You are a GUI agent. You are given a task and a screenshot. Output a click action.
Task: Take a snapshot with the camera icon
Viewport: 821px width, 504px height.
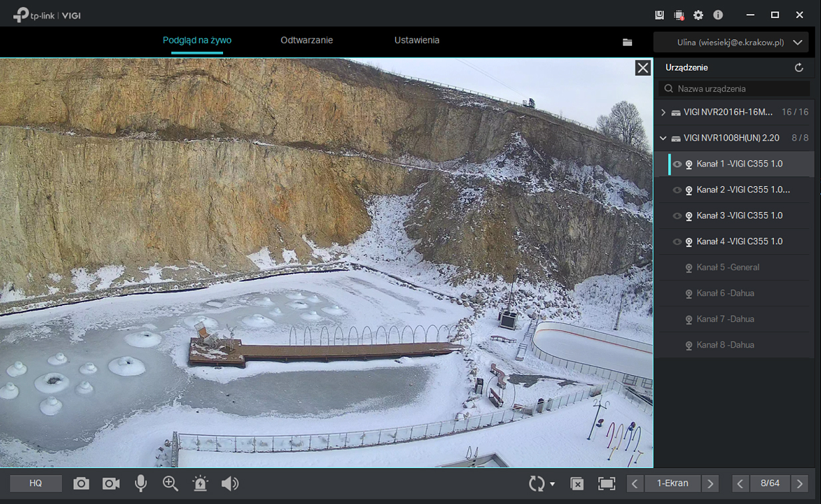point(81,483)
